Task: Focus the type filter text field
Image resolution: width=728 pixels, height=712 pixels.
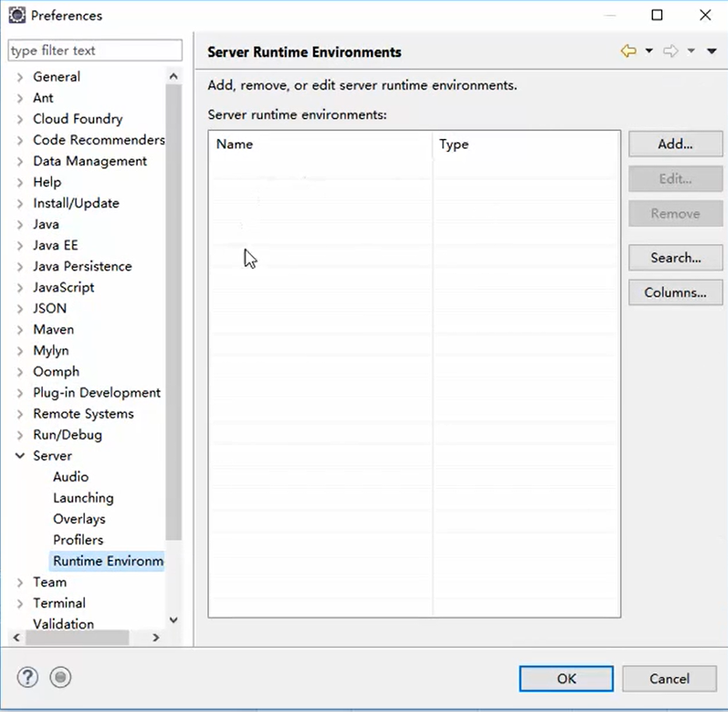Action: coord(95,50)
